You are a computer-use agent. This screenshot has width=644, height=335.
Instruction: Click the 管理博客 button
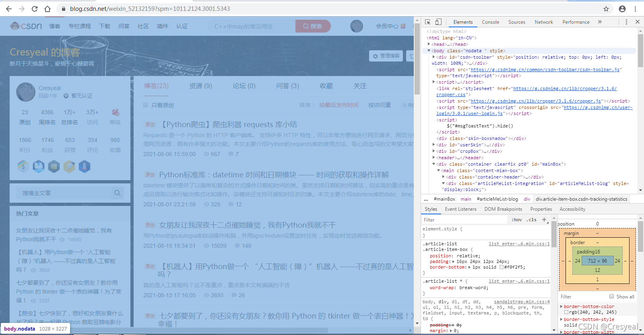(x=386, y=56)
